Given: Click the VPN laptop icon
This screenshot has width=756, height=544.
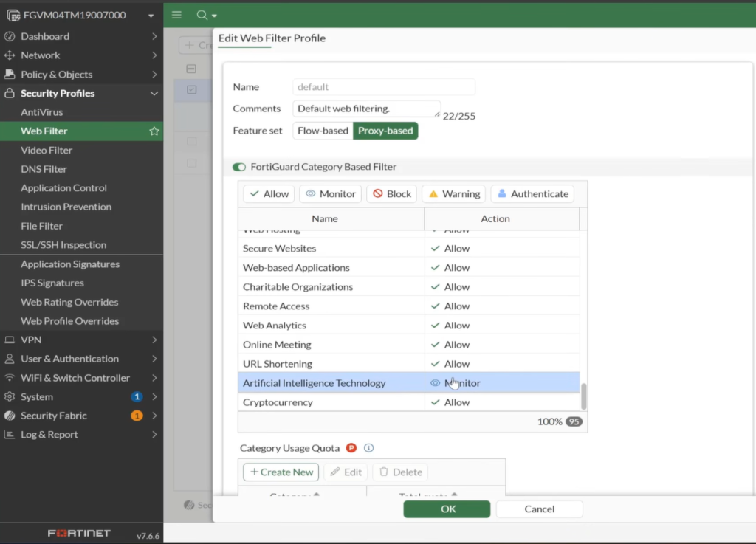Looking at the screenshot, I should coord(9,340).
